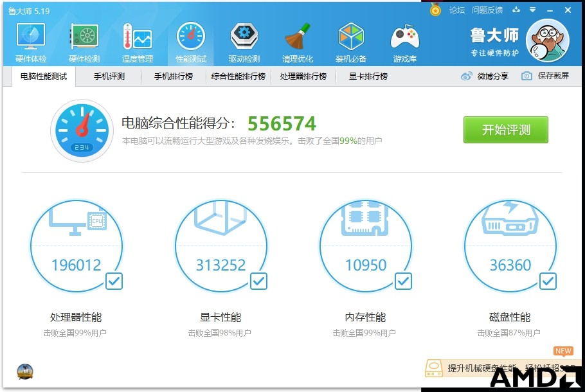This screenshot has height=392, width=585.
Task: Click graphics score 313252
Action: pyautogui.click(x=221, y=265)
